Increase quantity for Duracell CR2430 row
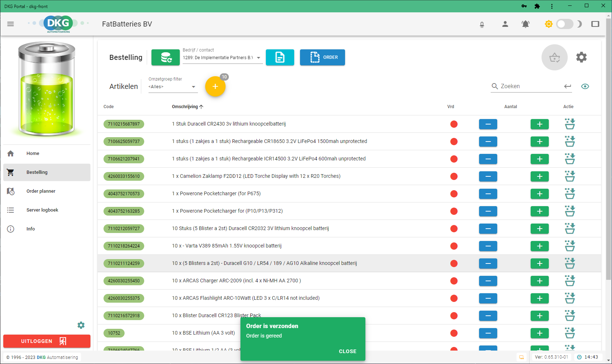 pyautogui.click(x=540, y=124)
